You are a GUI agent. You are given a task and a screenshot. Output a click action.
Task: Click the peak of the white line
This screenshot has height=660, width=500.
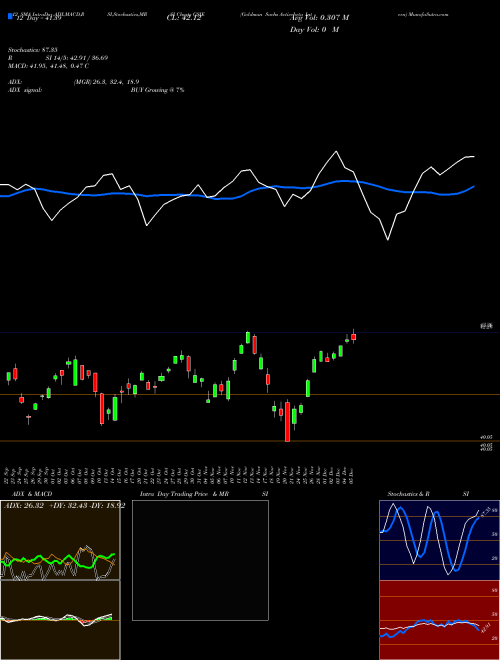click(336, 152)
